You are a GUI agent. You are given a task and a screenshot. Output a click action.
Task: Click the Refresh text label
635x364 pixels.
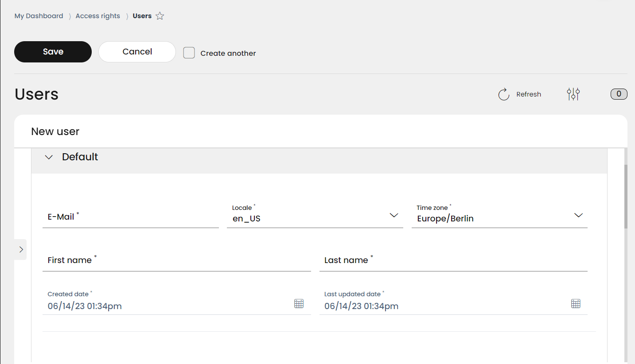coord(529,94)
